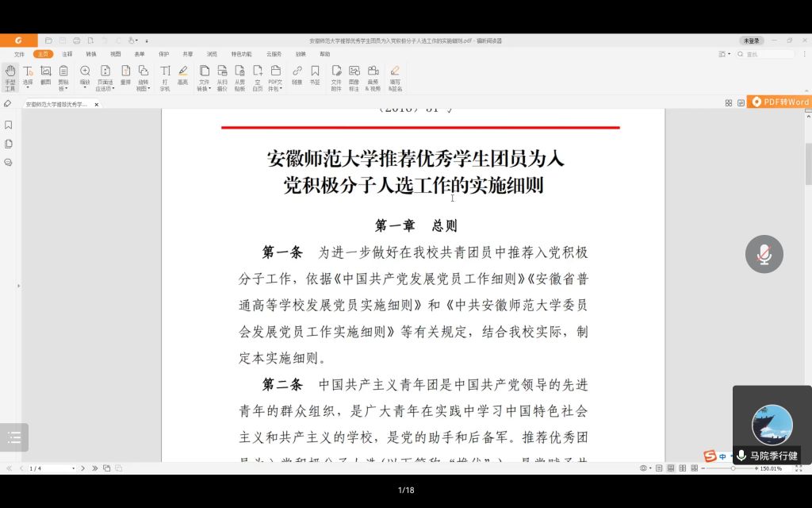Open the bookmarks panel in left sidebar

click(x=8, y=125)
